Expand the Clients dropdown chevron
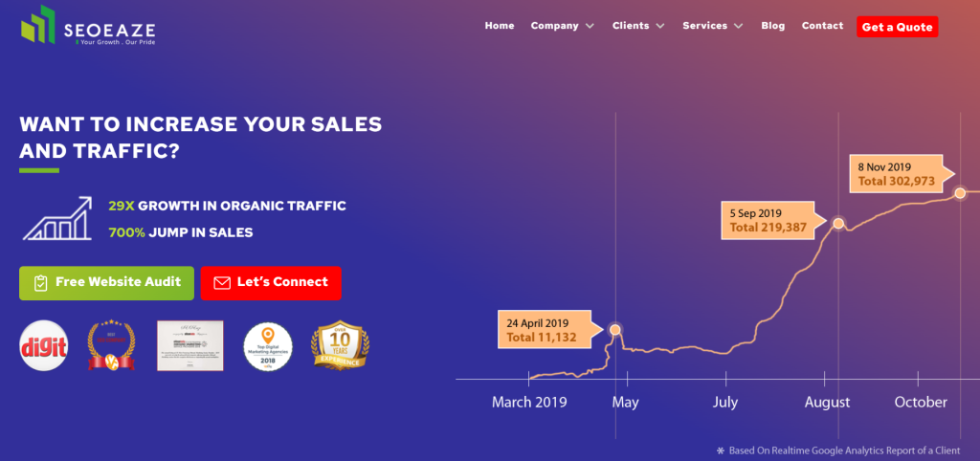Screen dimensions: 980x461 click(660, 26)
